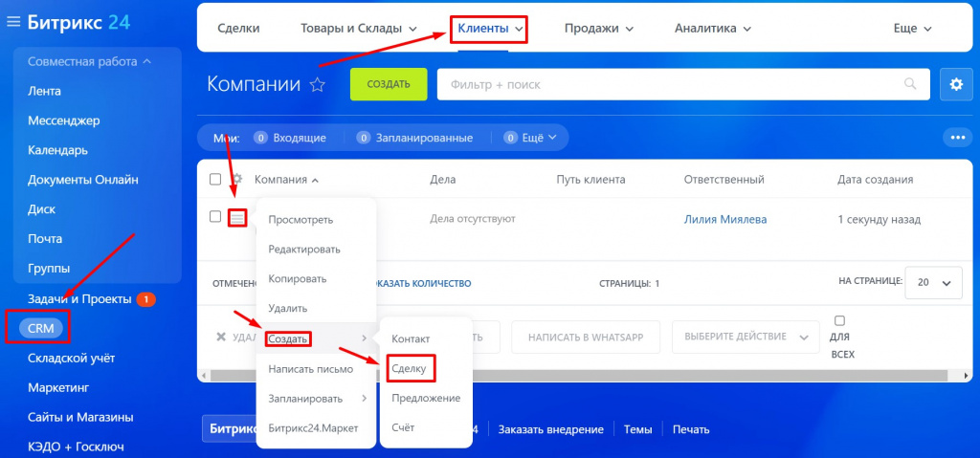Screen dimensions: 980x458
Task: Open Сайты и Магазины in sidebar
Action: click(80, 418)
